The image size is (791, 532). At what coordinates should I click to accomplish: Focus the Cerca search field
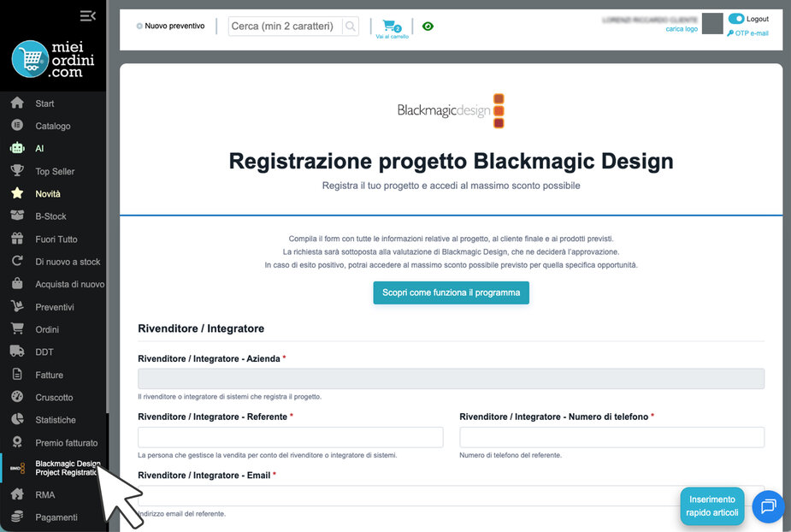286,27
